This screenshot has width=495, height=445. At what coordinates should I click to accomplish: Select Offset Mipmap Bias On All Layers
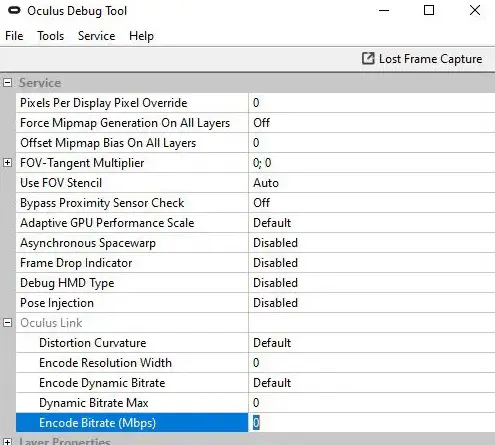(132, 143)
